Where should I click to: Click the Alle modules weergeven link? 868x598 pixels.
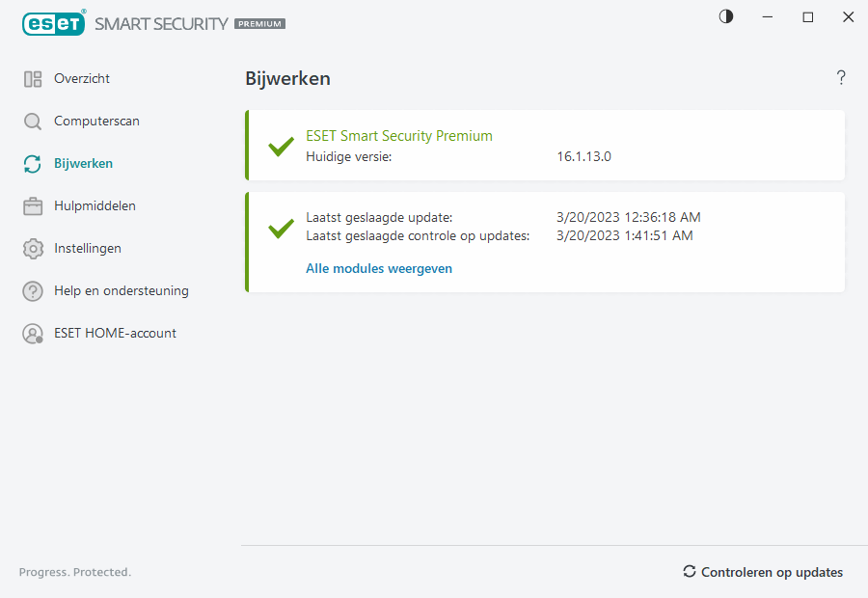(379, 269)
